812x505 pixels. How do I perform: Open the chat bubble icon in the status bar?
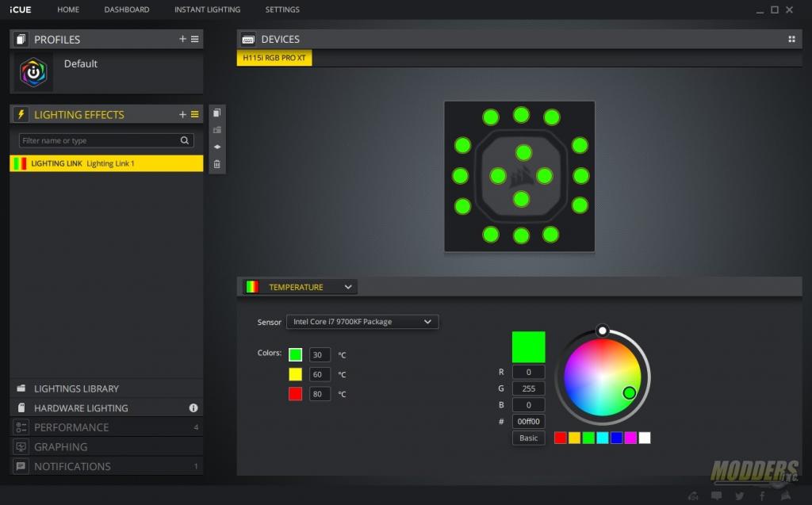point(716,496)
